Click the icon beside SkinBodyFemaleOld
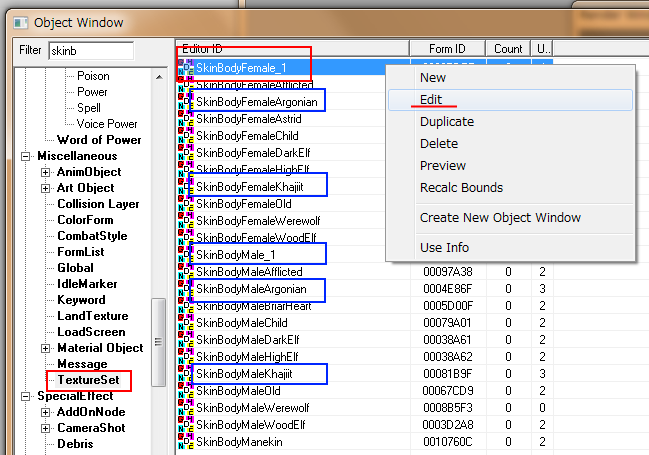This screenshot has height=455, width=649. click(x=186, y=204)
